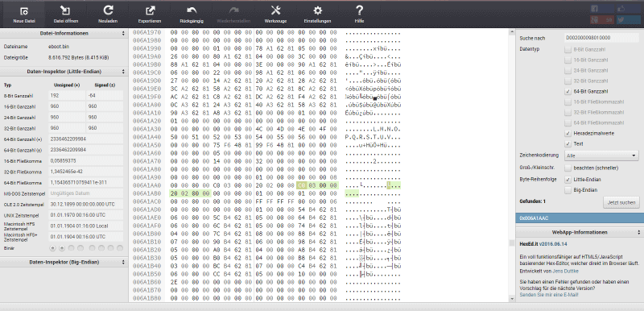Click the UNIX Zeitstempel value field

(x=86, y=215)
